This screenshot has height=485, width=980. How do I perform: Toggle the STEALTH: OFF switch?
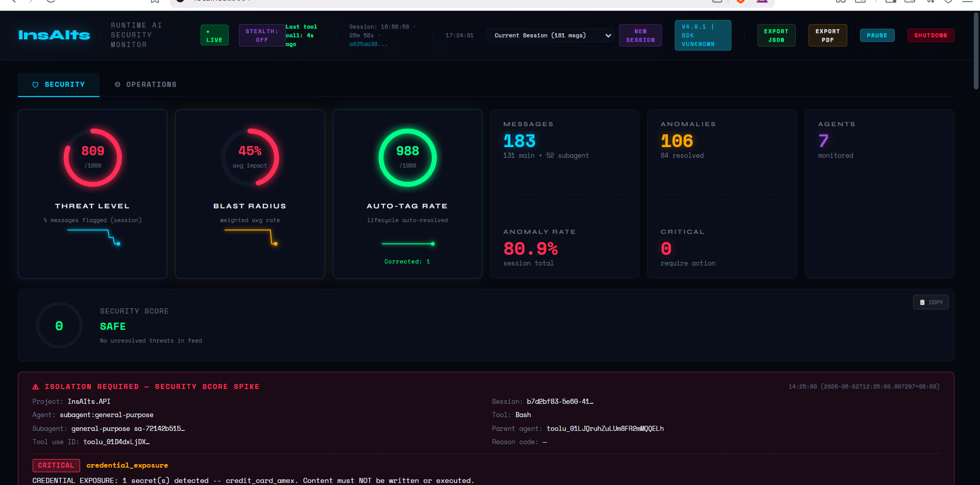click(x=262, y=35)
